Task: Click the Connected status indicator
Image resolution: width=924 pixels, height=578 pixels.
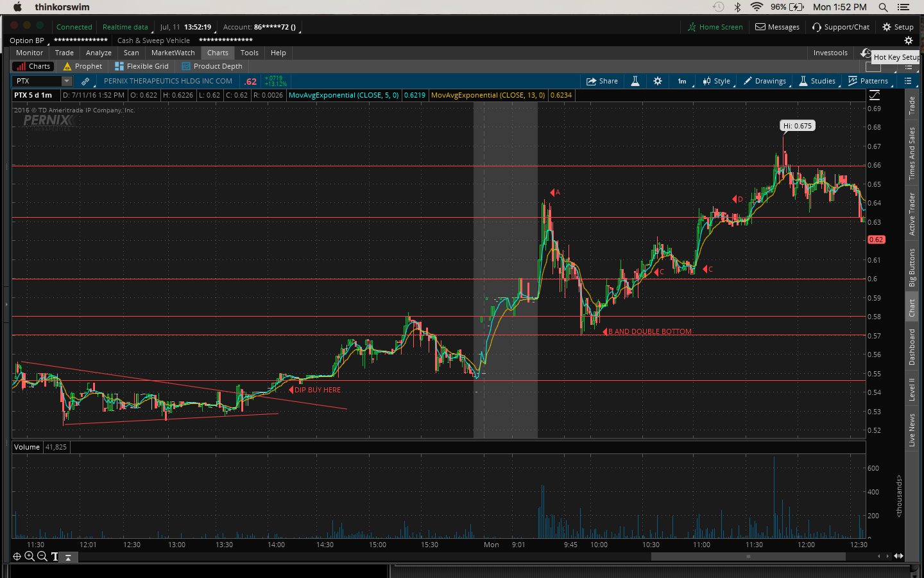Action: 74,27
